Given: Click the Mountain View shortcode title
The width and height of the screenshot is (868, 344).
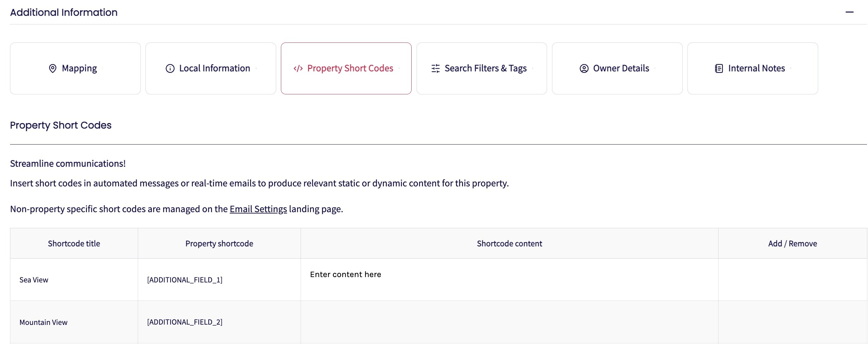Looking at the screenshot, I should point(43,322).
